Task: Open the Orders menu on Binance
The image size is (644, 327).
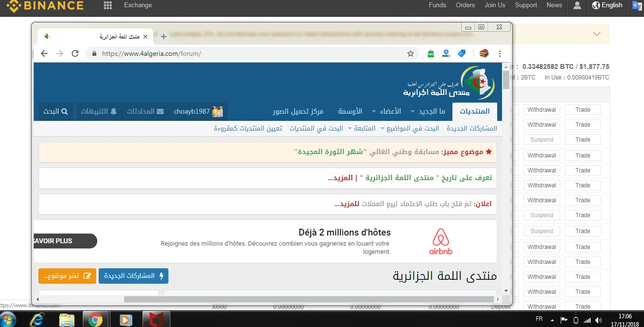Action: point(465,5)
